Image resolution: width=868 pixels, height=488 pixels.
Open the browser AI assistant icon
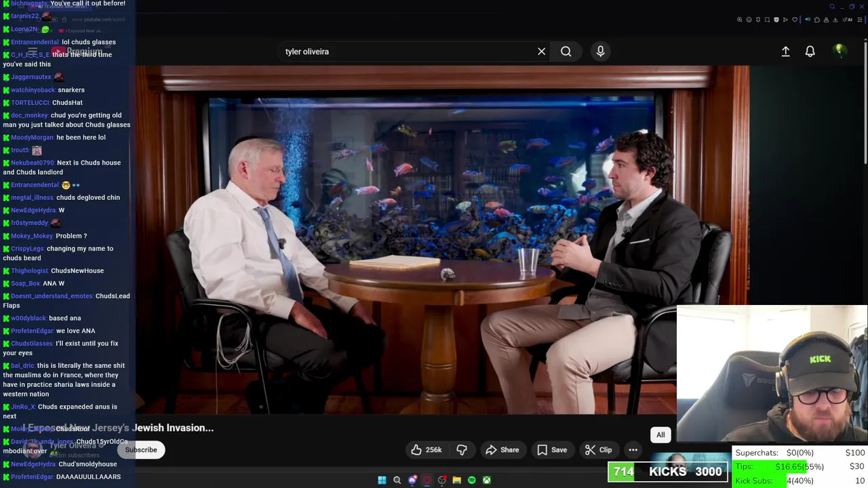848,20
